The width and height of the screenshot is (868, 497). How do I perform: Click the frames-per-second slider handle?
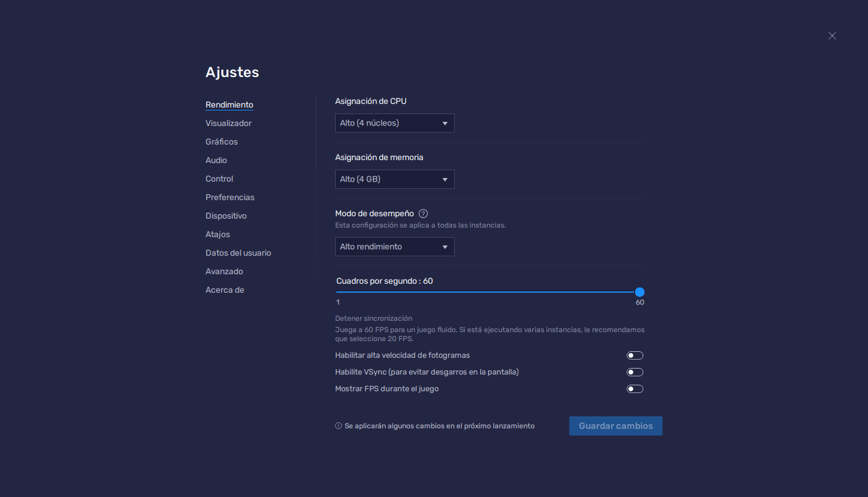click(x=640, y=292)
